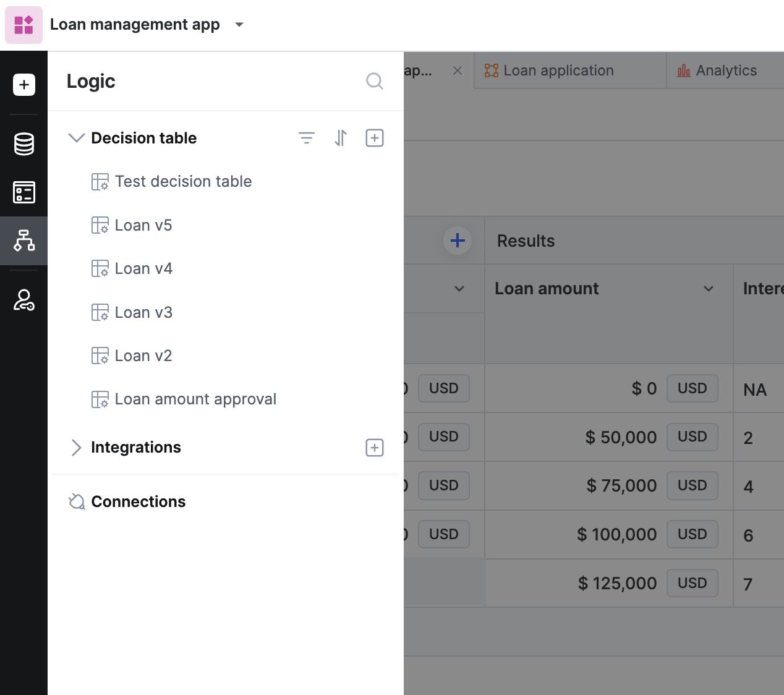
Task: Switch to the Analytics tab
Action: [725, 70]
